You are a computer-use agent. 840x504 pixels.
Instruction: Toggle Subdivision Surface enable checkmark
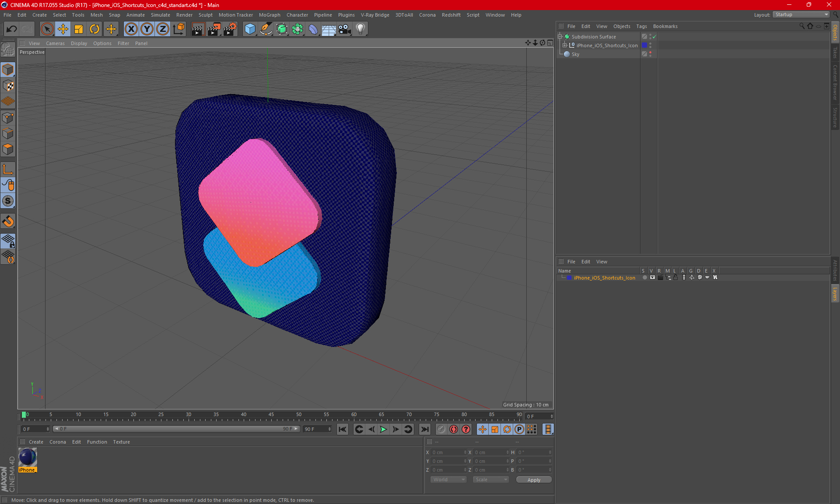click(x=654, y=37)
